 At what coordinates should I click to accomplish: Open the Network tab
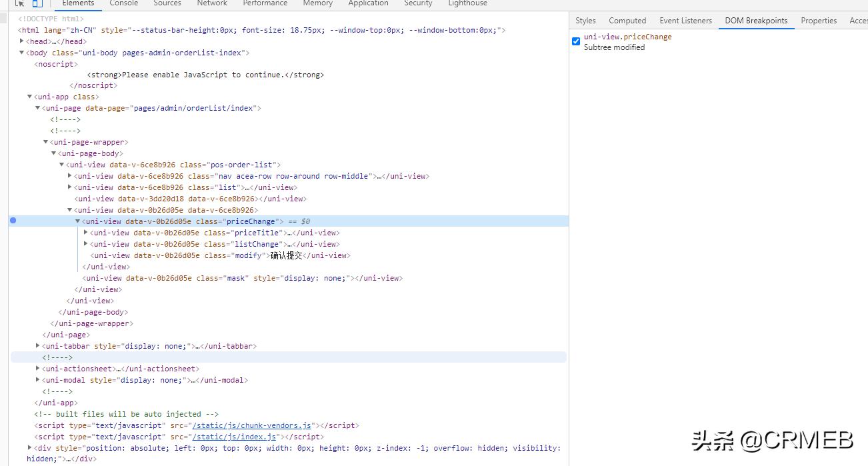(212, 3)
